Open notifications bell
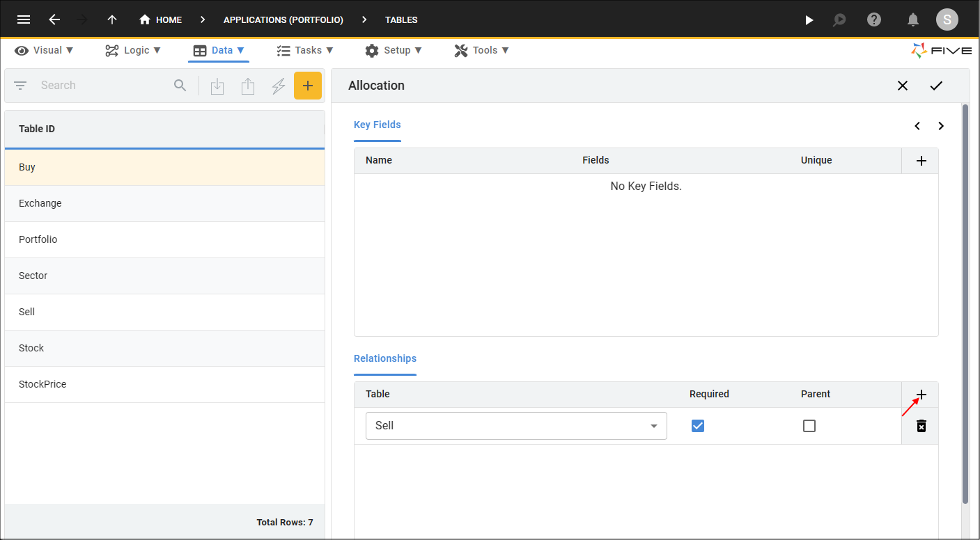980x540 pixels. click(913, 19)
